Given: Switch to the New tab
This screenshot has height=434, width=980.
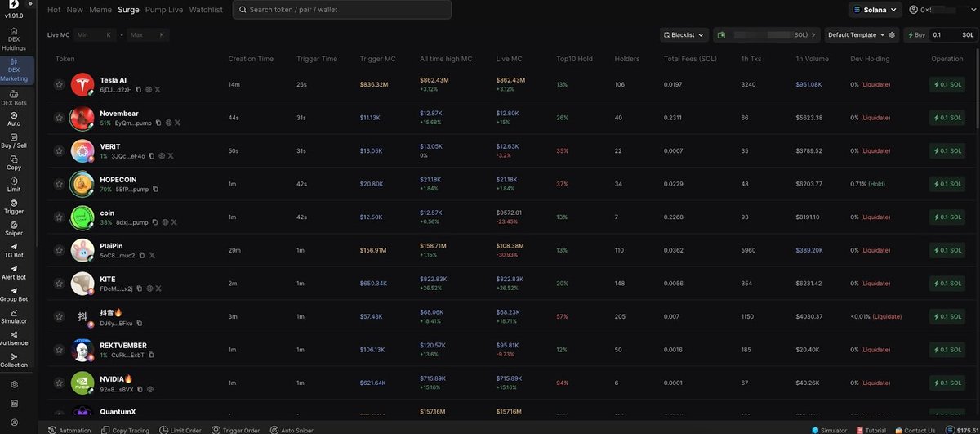Looking at the screenshot, I should [75, 10].
